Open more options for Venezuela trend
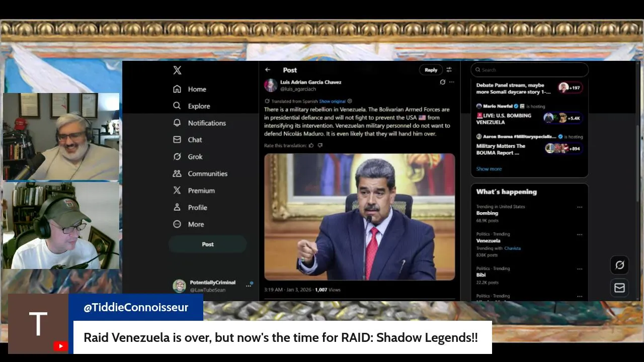The width and height of the screenshot is (644, 362). click(x=580, y=234)
